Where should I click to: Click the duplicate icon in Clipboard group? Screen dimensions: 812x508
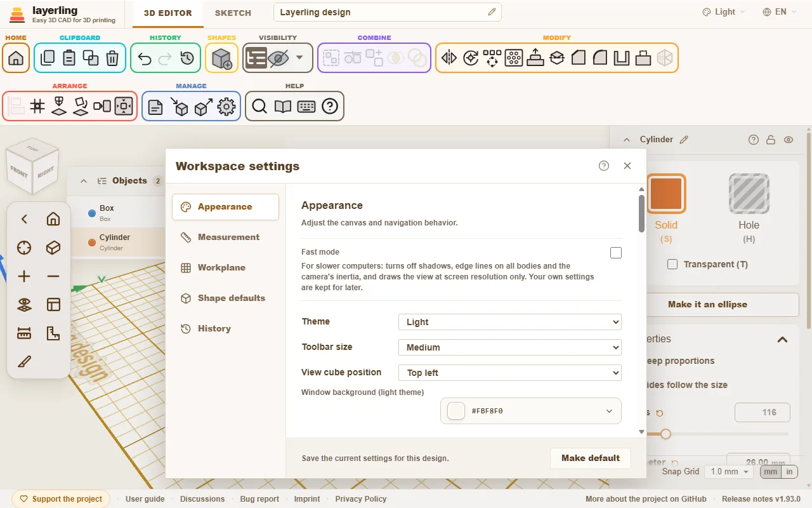click(91, 58)
